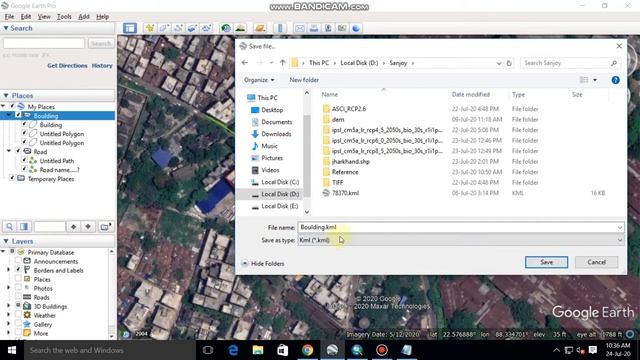
Task: Uncheck the Untitled Path checkbox
Action: click(24, 160)
